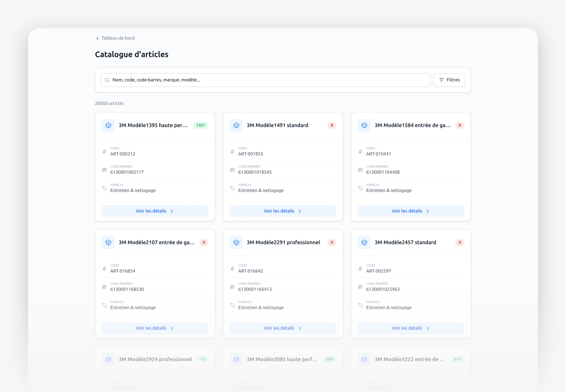This screenshot has height=392, width=566.
Task: Click the hash icon next to ART-001855
Action: (232, 152)
